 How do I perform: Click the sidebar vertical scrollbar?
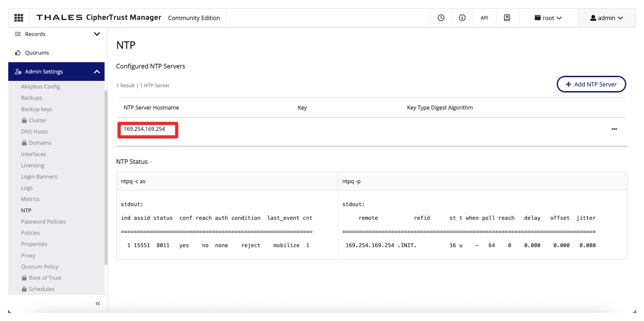(x=106, y=177)
